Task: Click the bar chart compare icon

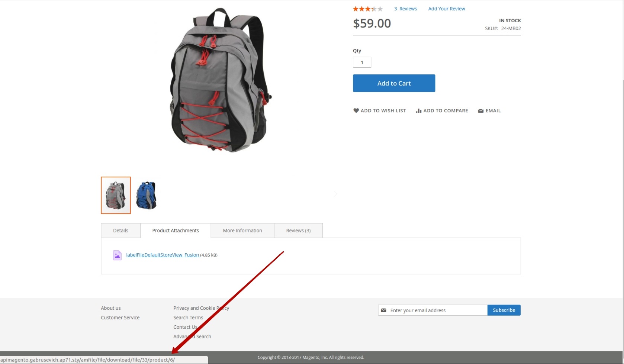Action: (x=419, y=110)
